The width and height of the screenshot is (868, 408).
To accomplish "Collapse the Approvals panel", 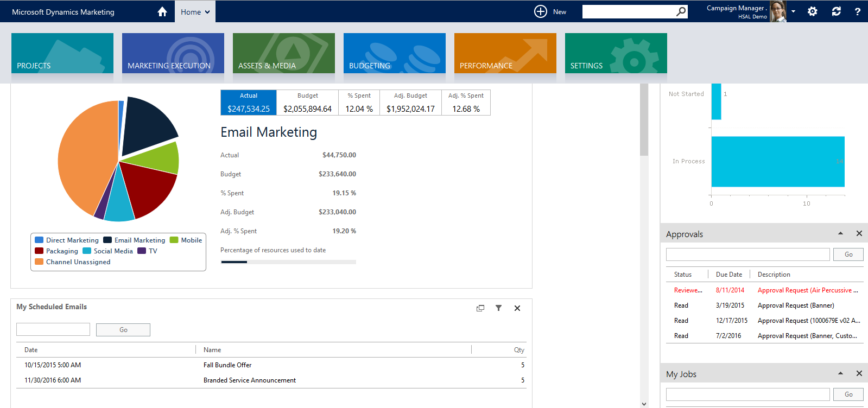I will 840,233.
